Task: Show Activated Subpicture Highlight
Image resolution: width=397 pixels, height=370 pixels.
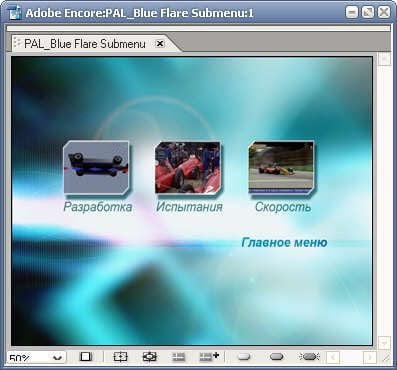Action: point(309,357)
